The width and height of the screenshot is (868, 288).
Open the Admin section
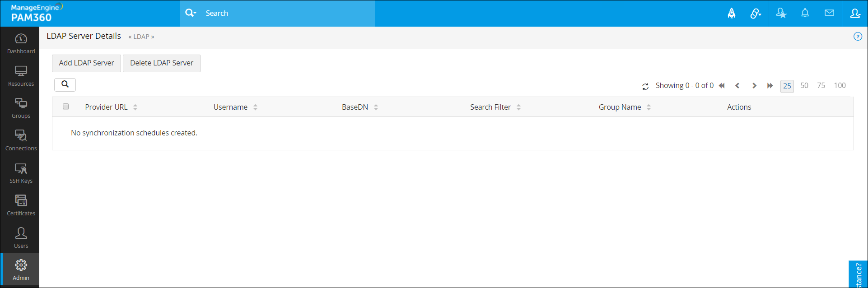[x=21, y=270]
